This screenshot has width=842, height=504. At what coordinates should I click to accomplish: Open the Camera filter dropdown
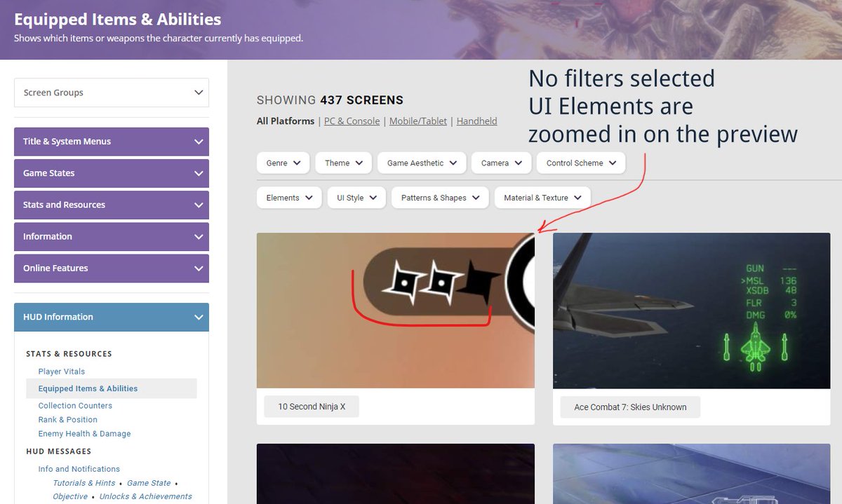(502, 163)
